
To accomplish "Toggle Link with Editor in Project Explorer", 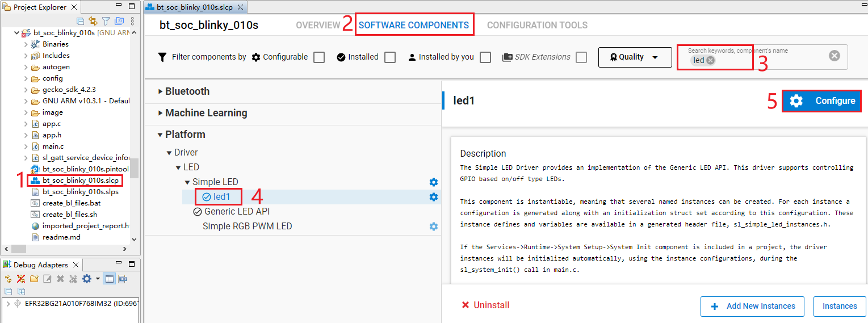I will click(93, 21).
